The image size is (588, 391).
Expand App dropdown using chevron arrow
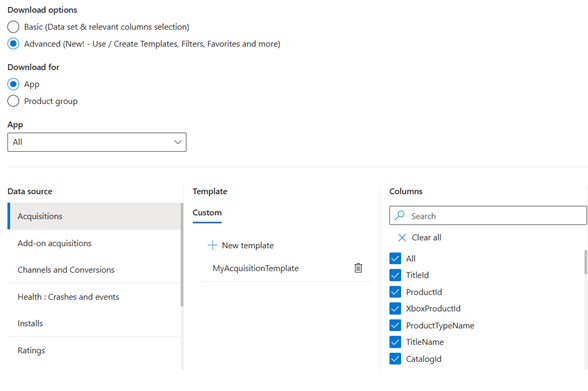pyautogui.click(x=178, y=142)
